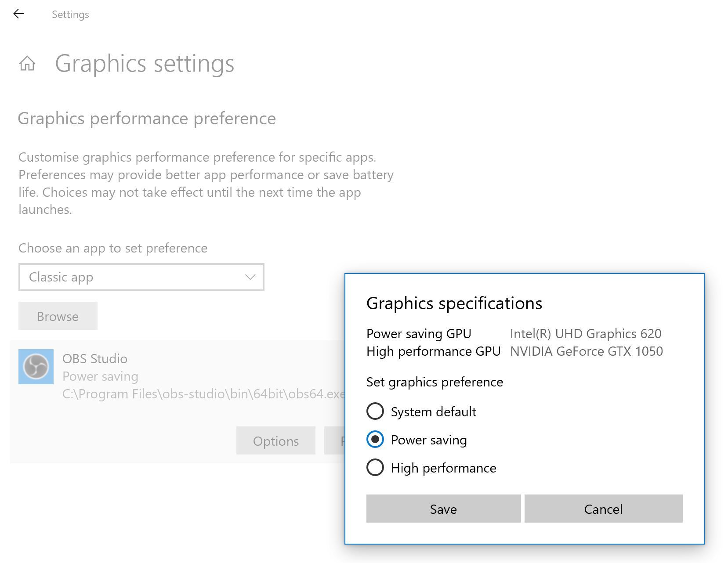Select the System default radio button

point(375,411)
